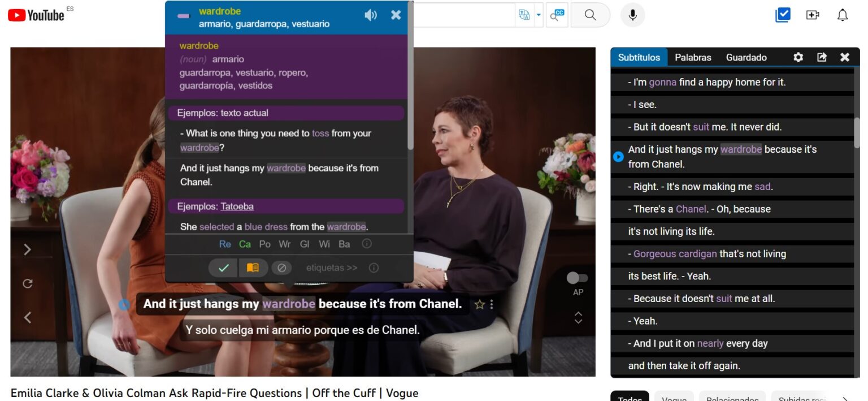Switch dictionary source to "Wr"

[x=285, y=244]
